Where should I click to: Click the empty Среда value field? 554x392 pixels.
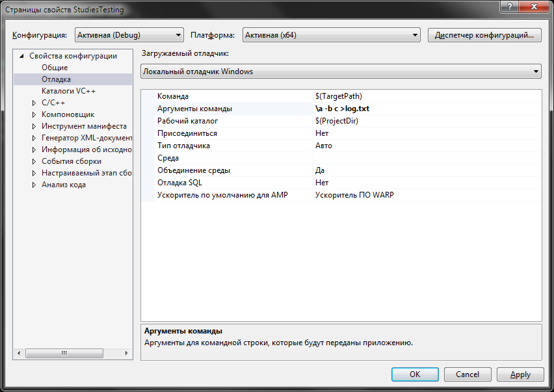tap(426, 158)
